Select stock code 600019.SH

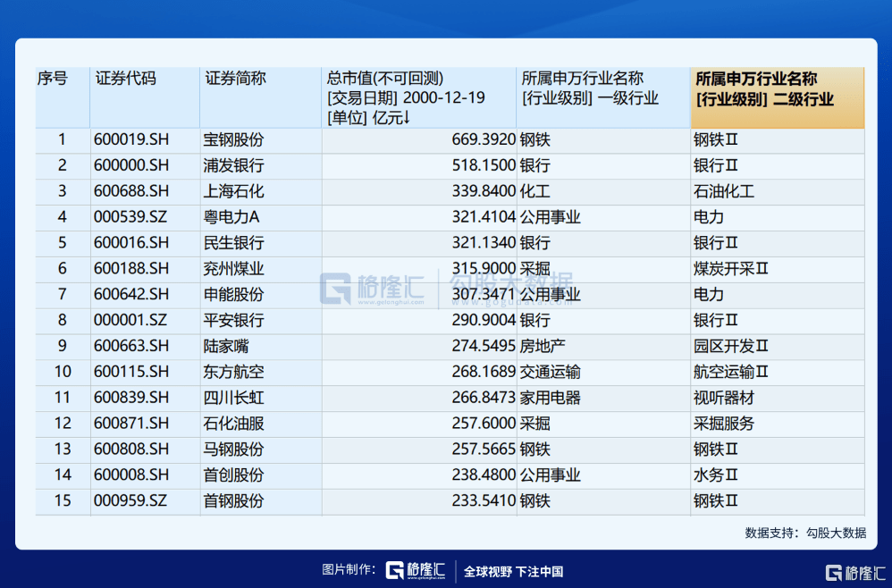coord(131,139)
